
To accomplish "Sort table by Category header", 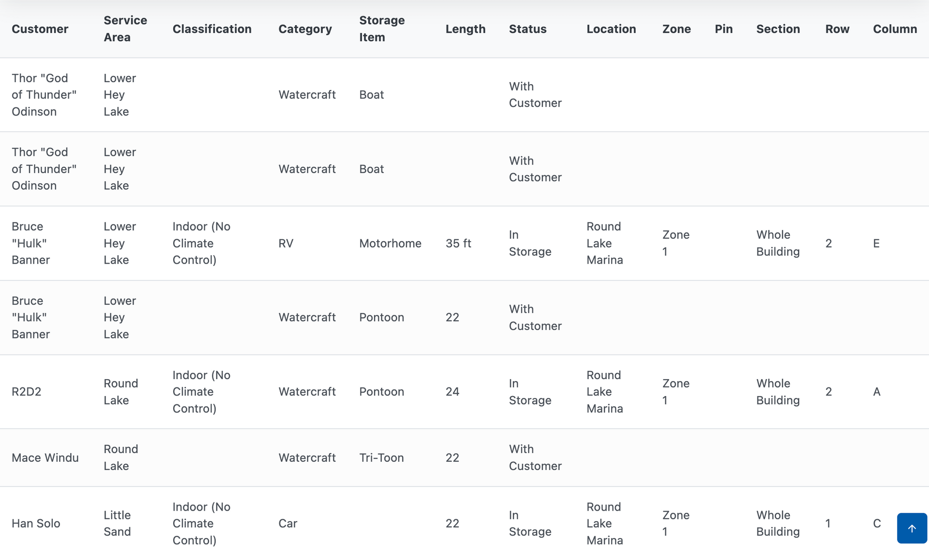I will tap(305, 29).
